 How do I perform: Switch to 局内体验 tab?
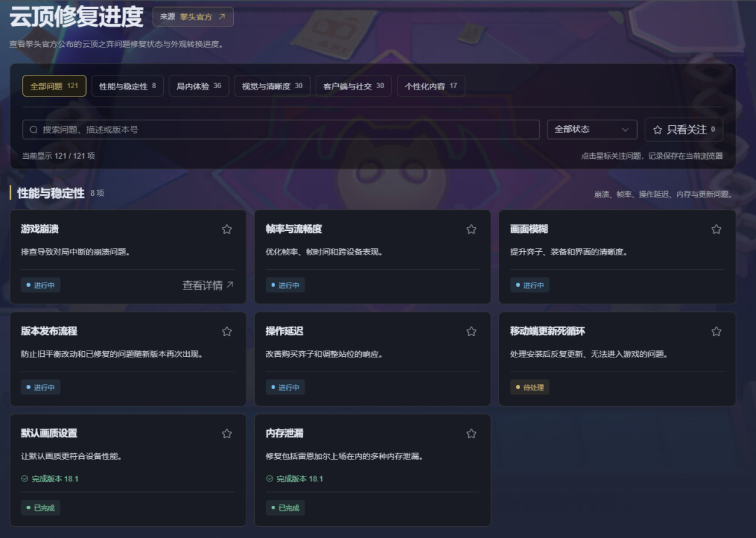pyautogui.click(x=199, y=86)
